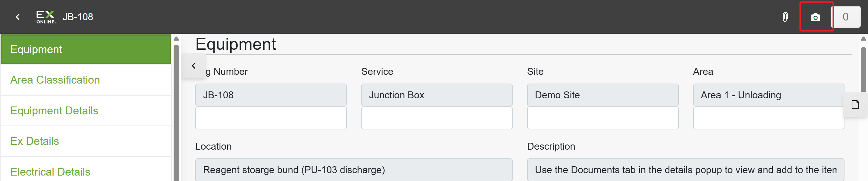Viewport: 868px width, 181px height.
Task: Open the Ex Details section
Action: pos(86,141)
